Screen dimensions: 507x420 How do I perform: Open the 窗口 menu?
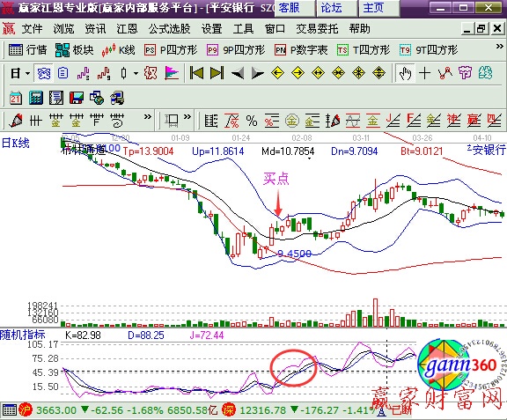click(x=275, y=29)
